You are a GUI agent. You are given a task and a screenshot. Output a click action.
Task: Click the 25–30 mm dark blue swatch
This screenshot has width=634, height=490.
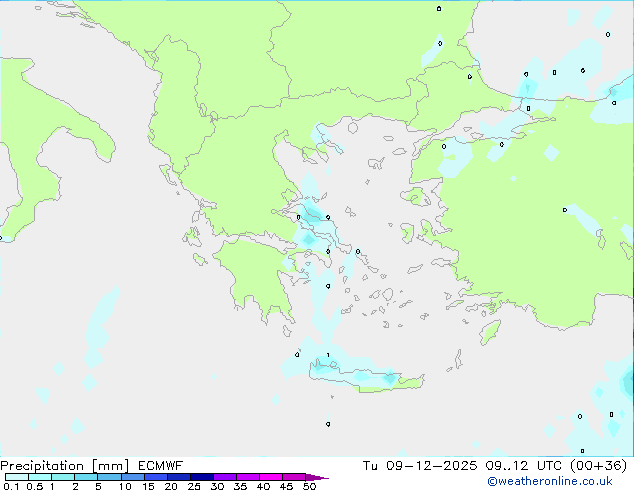[202, 477]
